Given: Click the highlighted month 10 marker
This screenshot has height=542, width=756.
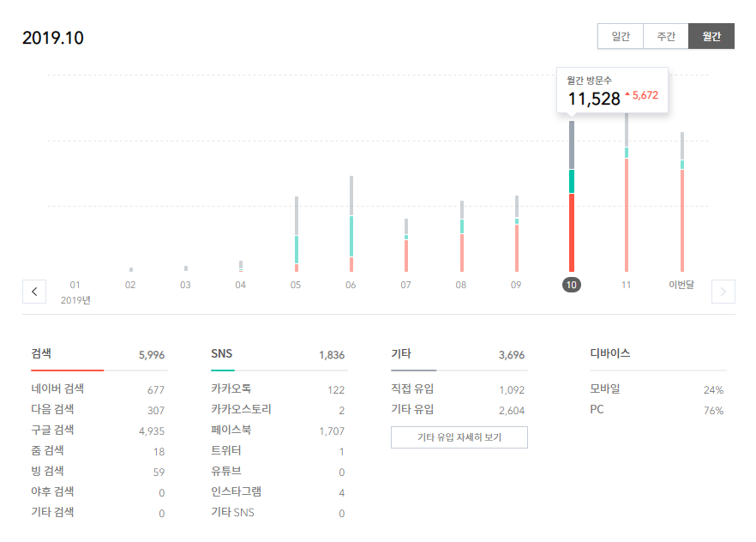Looking at the screenshot, I should point(572,285).
